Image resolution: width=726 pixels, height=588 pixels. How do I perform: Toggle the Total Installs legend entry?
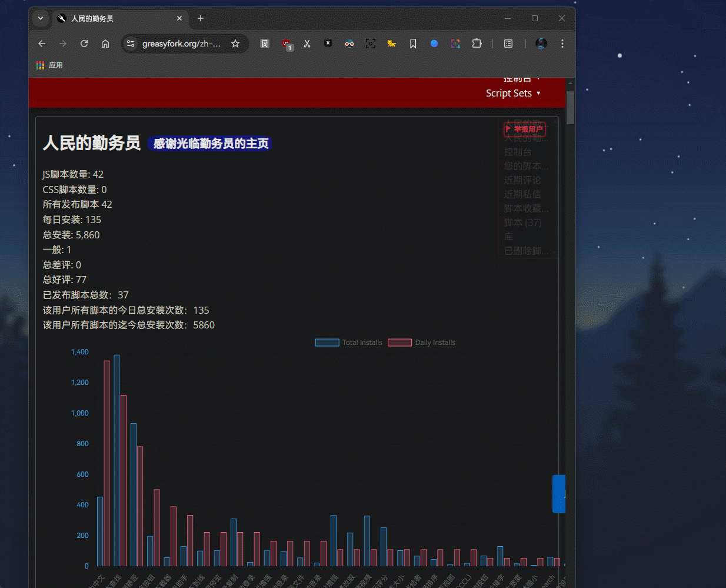pos(349,342)
